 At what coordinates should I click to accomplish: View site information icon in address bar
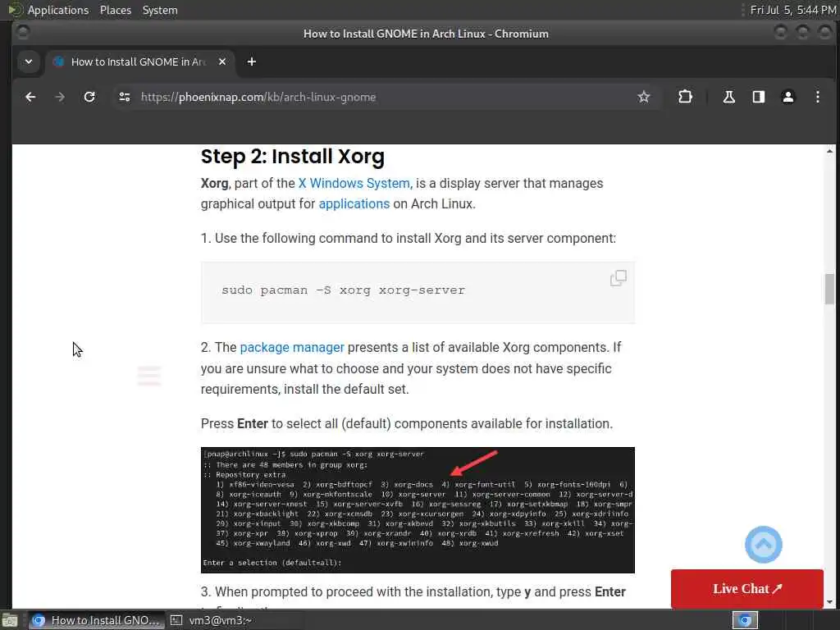pyautogui.click(x=125, y=97)
